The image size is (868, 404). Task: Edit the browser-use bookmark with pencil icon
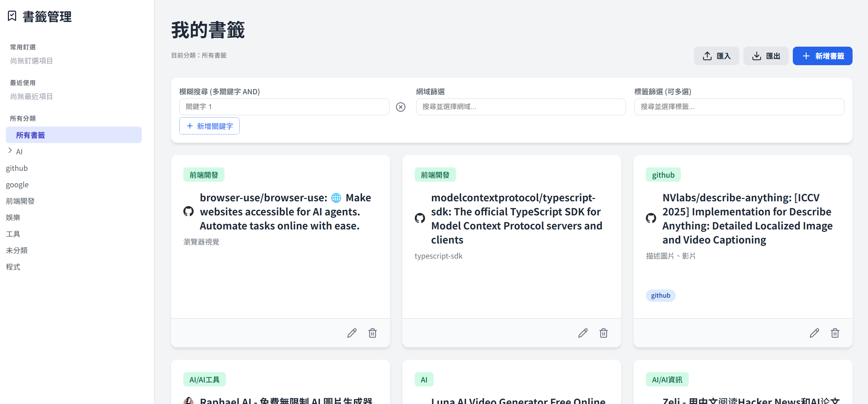352,333
